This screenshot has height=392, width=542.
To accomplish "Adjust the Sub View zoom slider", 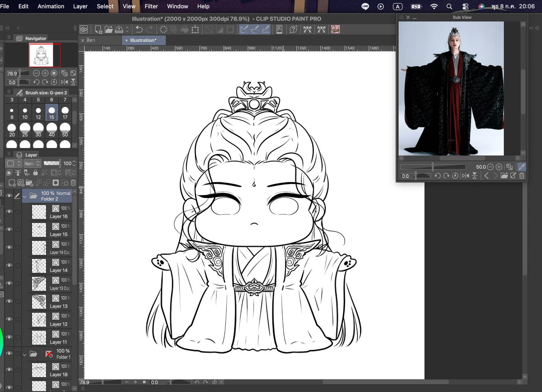I will [x=433, y=167].
